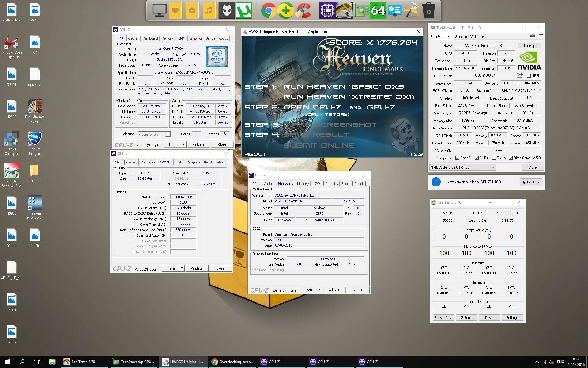
Task: Open Tools dropdown arrow in CPU-Z Mainboard window
Action: pos(319,290)
